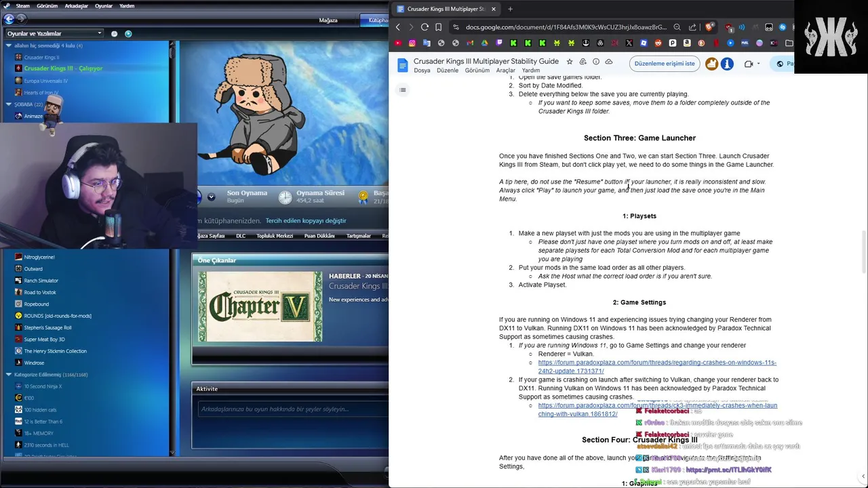This screenshot has width=868, height=488.
Task: Select Nitroglycerine! in the Steam game list
Action: tap(39, 257)
